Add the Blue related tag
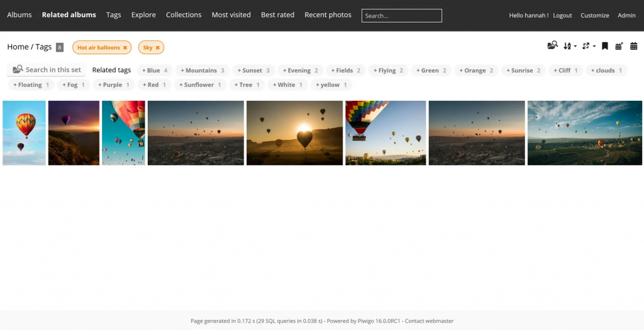This screenshot has width=644, height=330. 154,71
